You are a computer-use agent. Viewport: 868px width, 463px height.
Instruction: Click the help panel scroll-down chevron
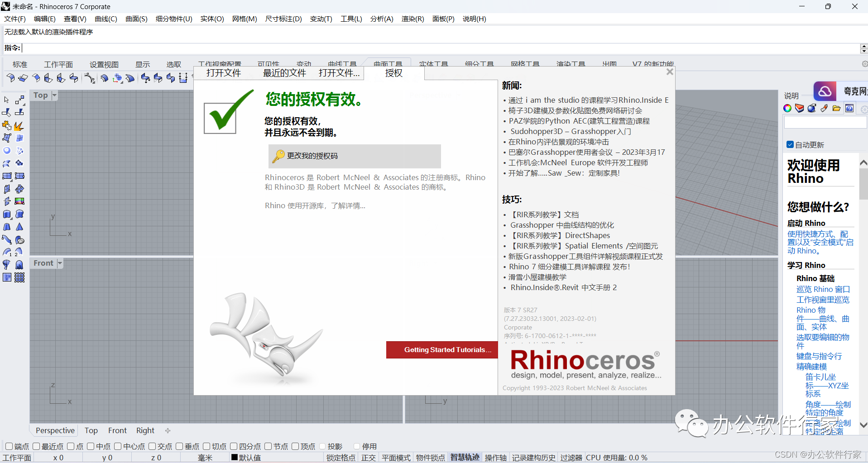pos(863,425)
